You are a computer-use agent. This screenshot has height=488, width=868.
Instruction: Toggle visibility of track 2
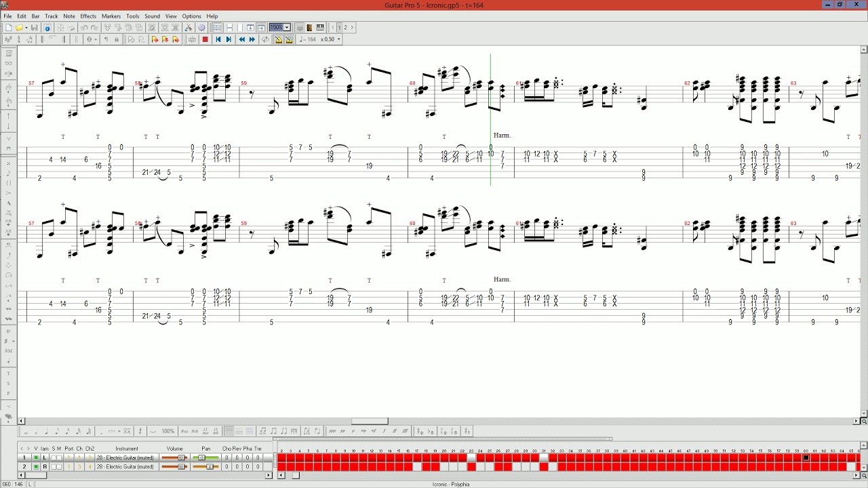36,466
